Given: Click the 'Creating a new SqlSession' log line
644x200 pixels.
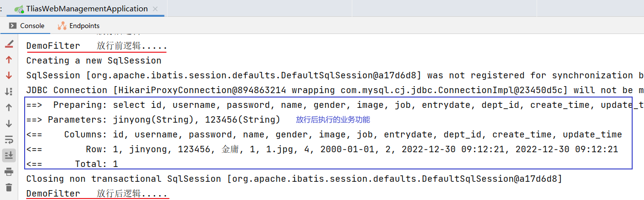Looking at the screenshot, I should 94,61.
